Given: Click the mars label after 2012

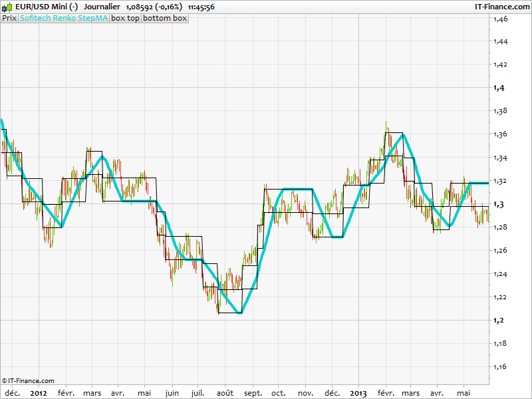Looking at the screenshot, I should (x=92, y=393).
